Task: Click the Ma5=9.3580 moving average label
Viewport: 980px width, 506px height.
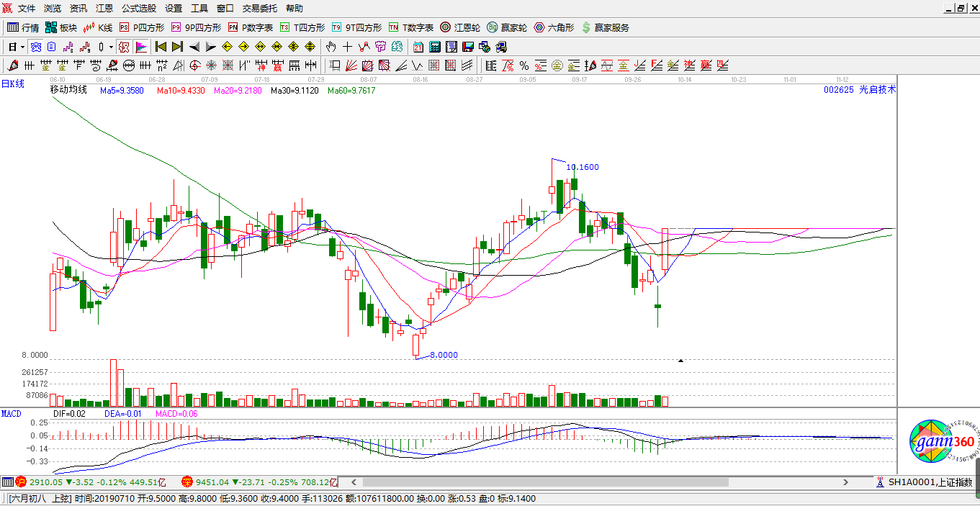Action: [122, 90]
